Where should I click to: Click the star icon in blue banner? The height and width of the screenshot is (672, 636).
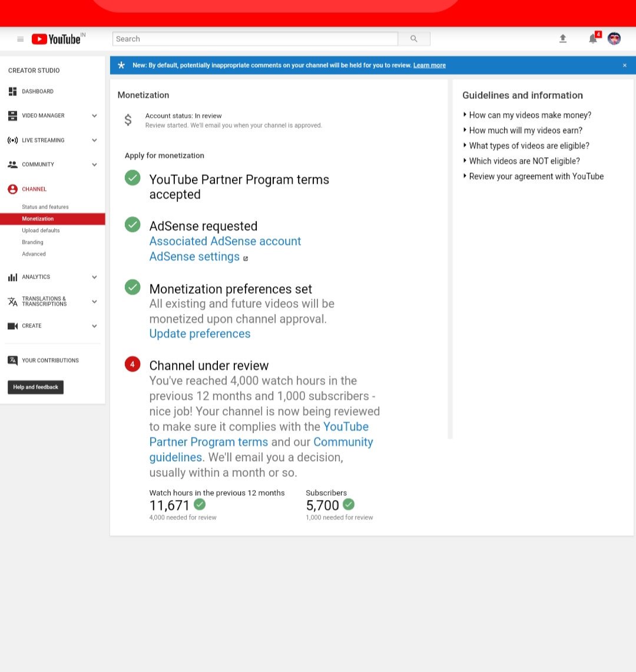click(x=121, y=65)
